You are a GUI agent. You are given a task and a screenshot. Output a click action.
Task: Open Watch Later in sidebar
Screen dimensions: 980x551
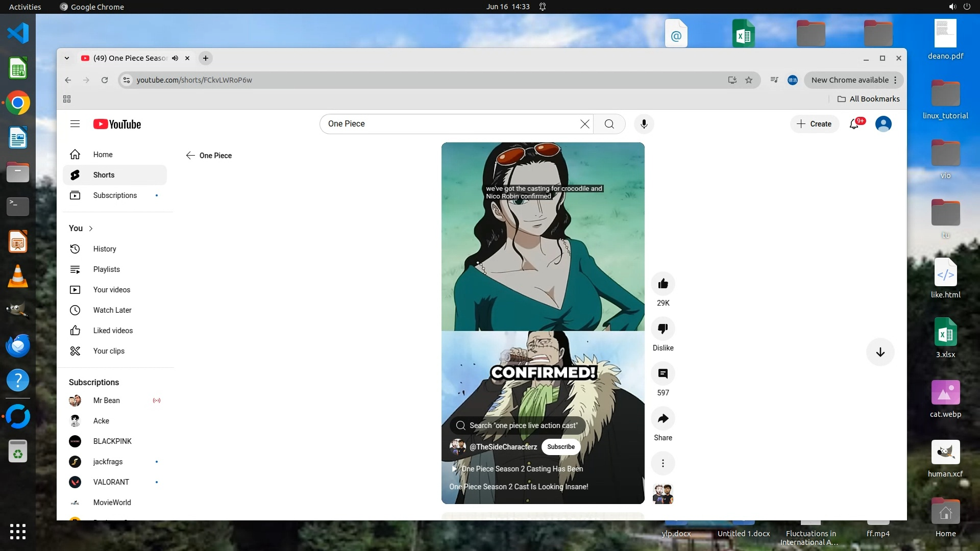tap(112, 310)
